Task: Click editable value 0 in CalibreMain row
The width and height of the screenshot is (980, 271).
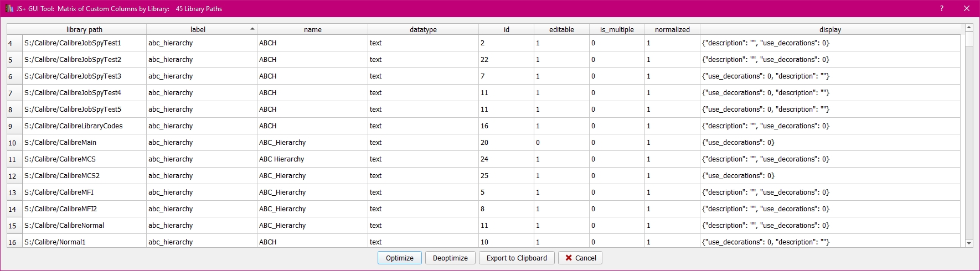Action: tap(561, 143)
